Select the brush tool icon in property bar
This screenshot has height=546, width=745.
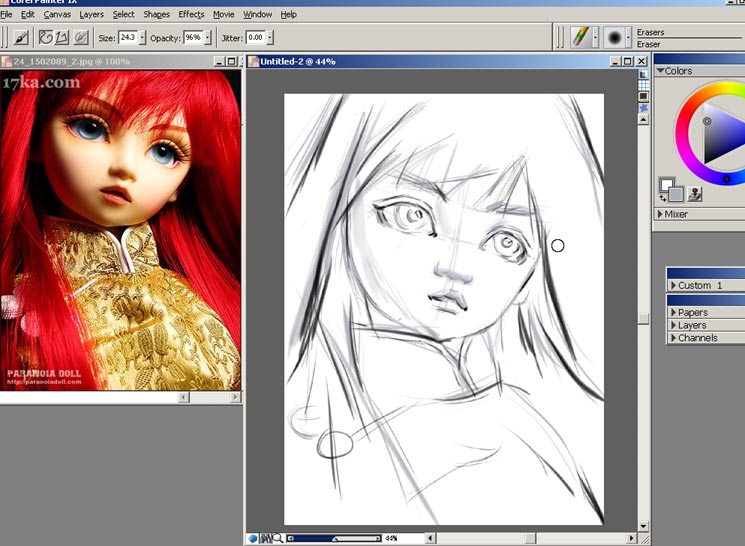pyautogui.click(x=20, y=38)
